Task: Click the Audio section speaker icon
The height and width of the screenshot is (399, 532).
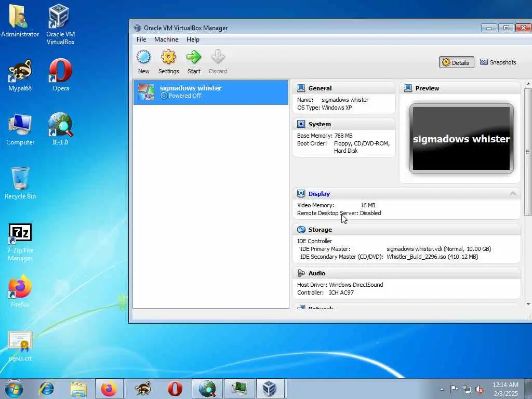Action: (x=301, y=273)
